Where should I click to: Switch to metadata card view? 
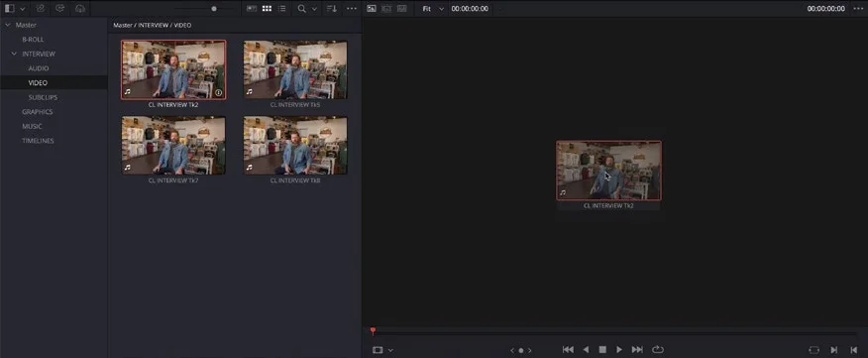pyautogui.click(x=252, y=8)
